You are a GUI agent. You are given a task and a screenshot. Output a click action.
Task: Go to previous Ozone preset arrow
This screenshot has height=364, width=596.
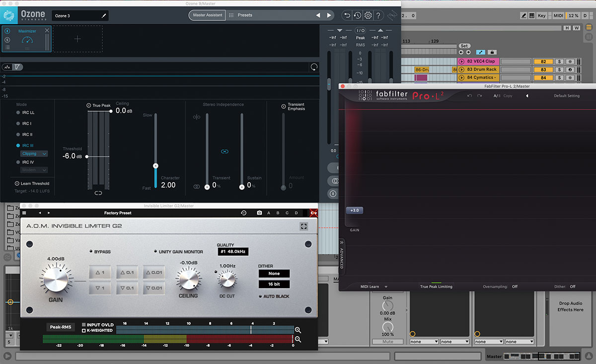click(318, 15)
